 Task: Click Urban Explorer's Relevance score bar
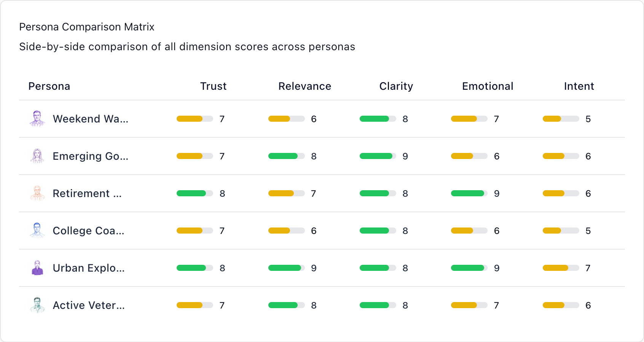tap(285, 268)
